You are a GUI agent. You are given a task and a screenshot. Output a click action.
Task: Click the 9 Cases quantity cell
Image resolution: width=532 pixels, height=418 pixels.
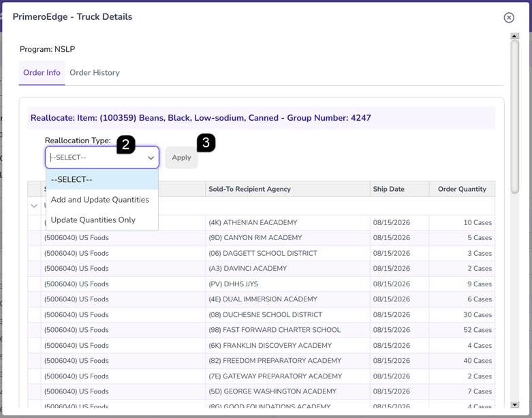coord(462,284)
